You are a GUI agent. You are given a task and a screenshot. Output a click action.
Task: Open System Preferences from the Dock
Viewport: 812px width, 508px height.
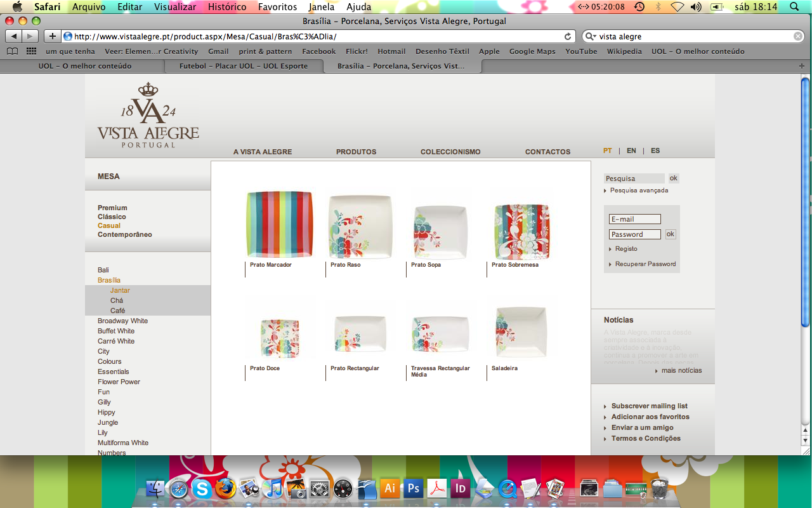pos(319,488)
